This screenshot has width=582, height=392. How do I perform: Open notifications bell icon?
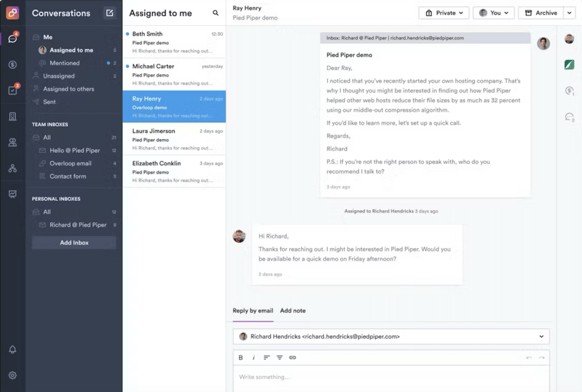pyautogui.click(x=13, y=349)
